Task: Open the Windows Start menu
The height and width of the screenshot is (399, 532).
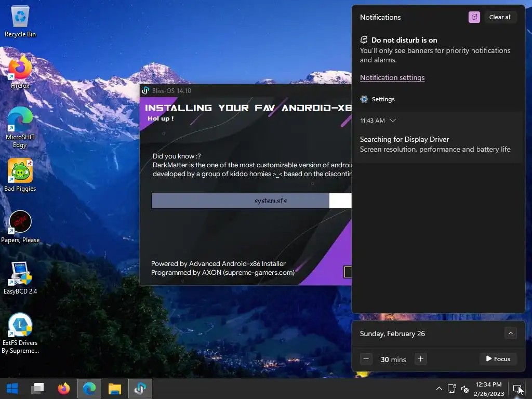Action: click(x=12, y=389)
